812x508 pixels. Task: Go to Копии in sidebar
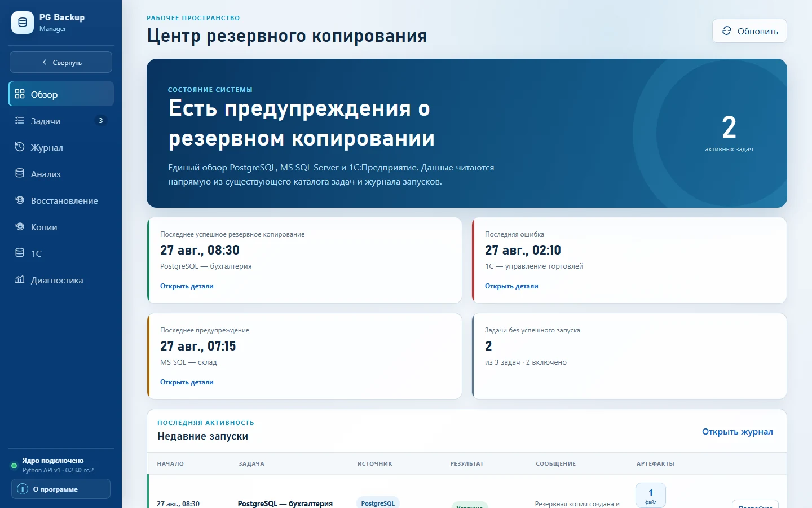[x=61, y=227]
